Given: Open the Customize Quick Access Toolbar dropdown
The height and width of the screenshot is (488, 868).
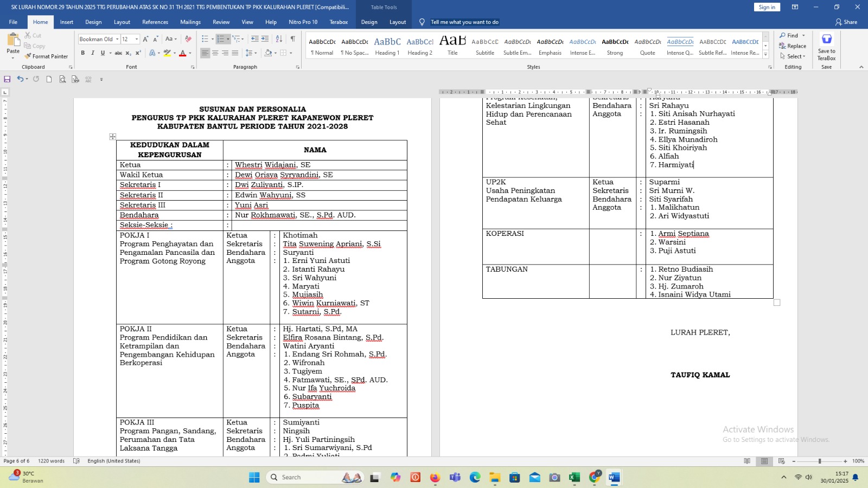Looking at the screenshot, I should tap(101, 79).
